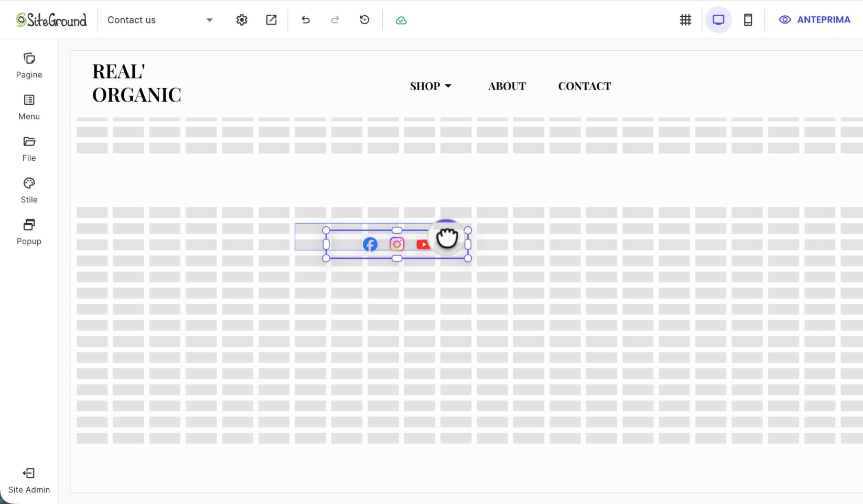Select the ABOUT navigation item
The image size is (863, 504).
click(x=507, y=86)
